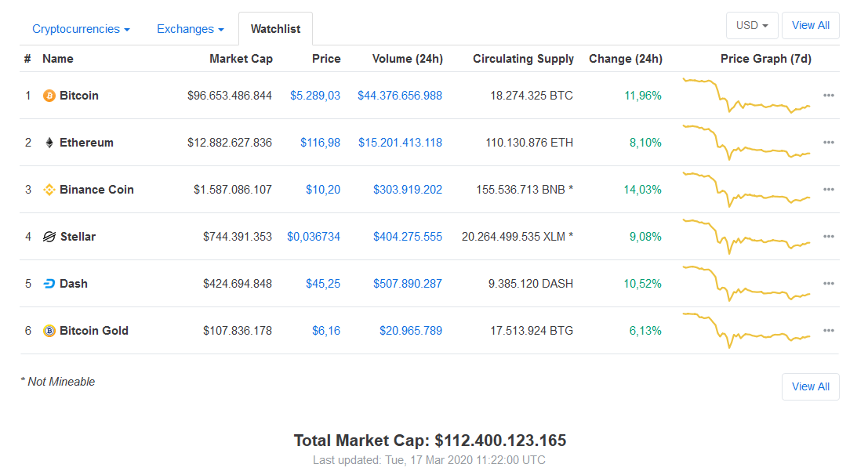Click Bitcoin Gold volume $20.965.789
The height and width of the screenshot is (475, 868).
point(411,331)
